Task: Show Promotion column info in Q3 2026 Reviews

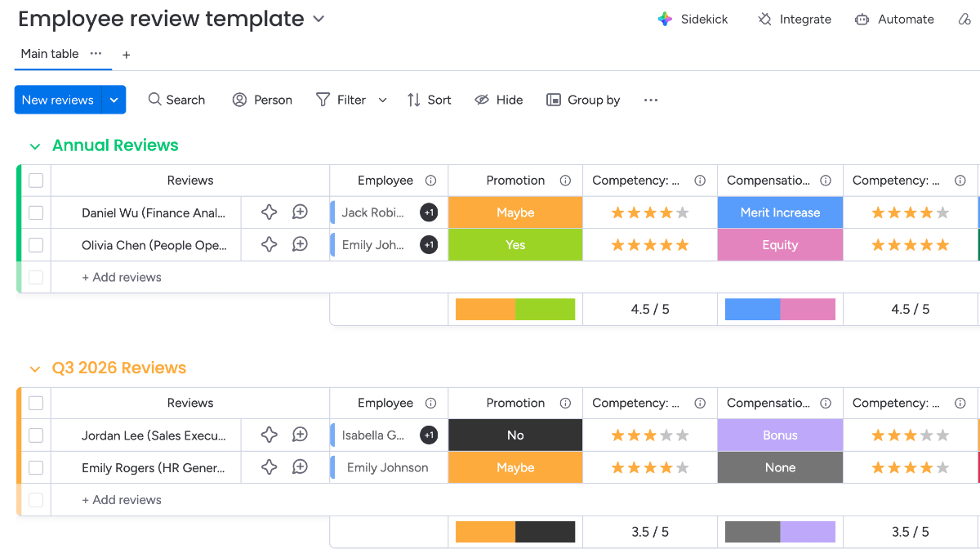Action: point(564,403)
